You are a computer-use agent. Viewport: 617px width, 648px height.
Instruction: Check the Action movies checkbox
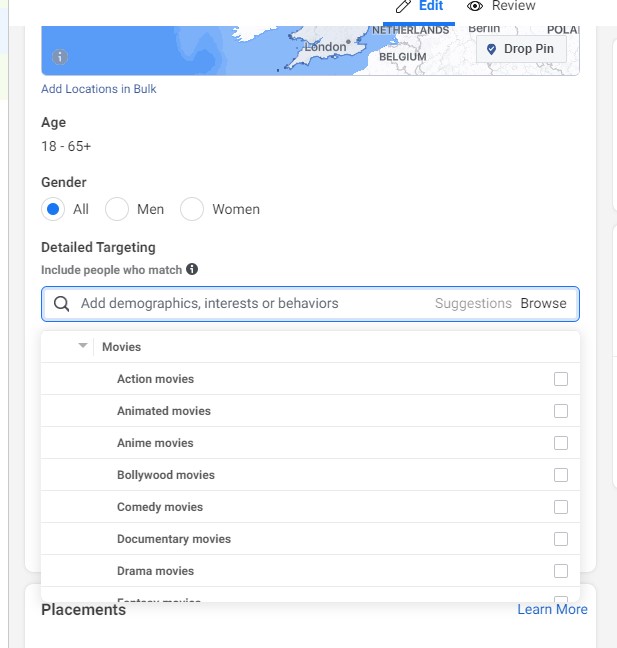[x=561, y=379]
